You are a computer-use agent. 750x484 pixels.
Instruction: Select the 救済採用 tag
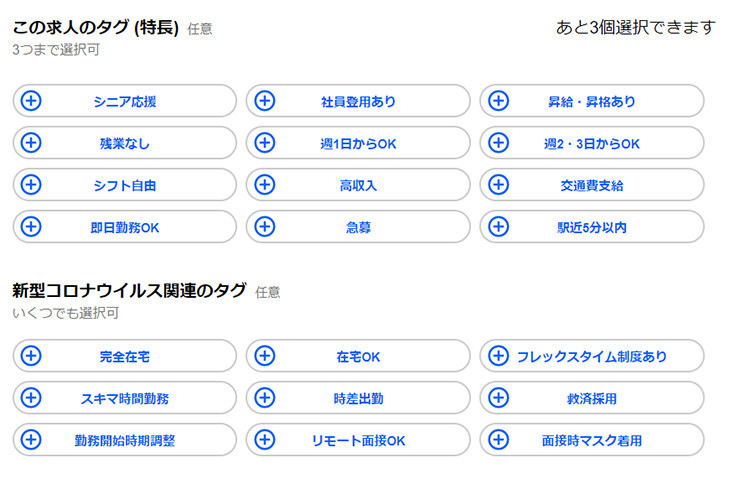click(x=592, y=398)
